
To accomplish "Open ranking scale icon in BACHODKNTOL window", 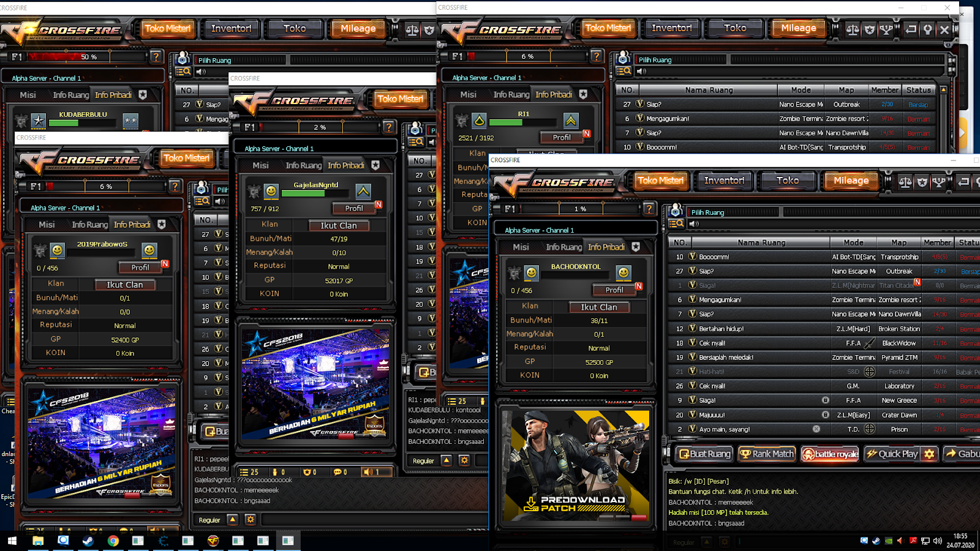I will tap(905, 182).
